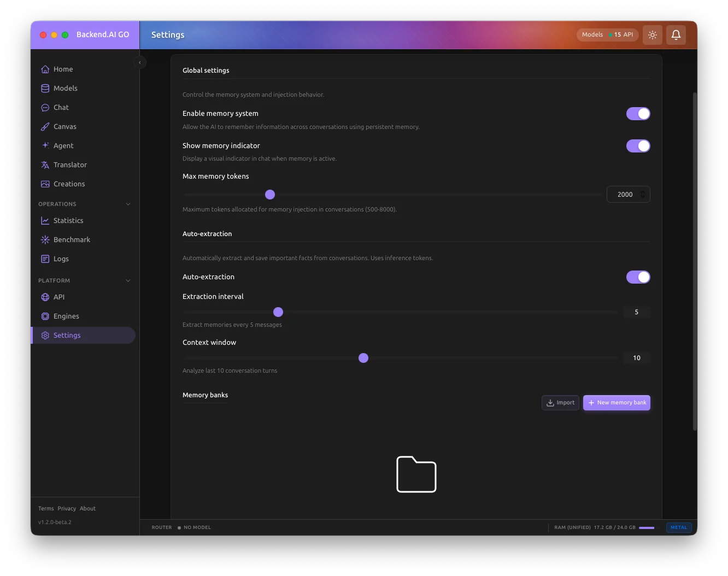Collapse the sidebar with the chevron handle
Screen dimensions: 728x576
tap(140, 62)
